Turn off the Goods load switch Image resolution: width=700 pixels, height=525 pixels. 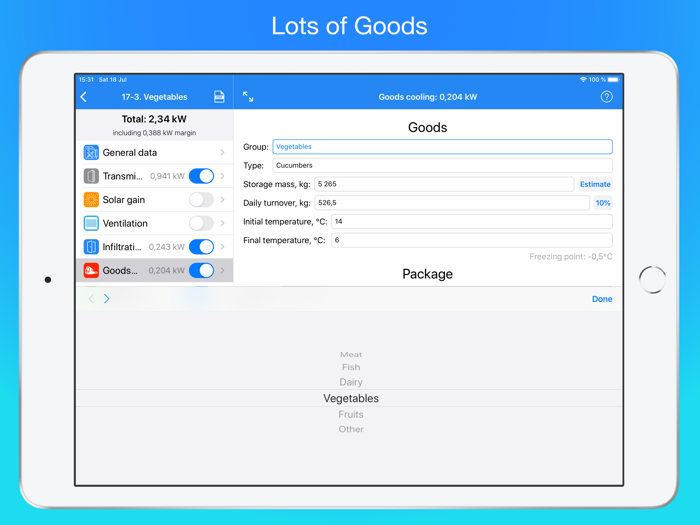[201, 271]
